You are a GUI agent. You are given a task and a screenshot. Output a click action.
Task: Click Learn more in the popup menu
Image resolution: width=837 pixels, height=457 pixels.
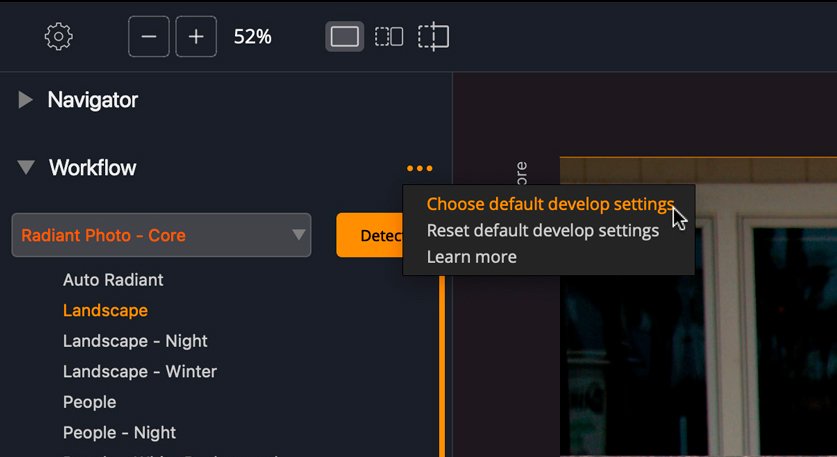[471, 257]
